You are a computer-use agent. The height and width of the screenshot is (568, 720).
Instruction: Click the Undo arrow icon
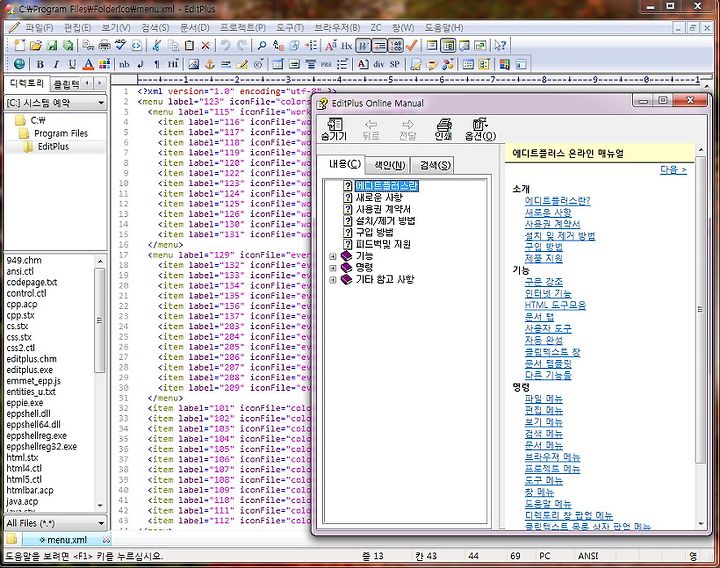coord(225,45)
